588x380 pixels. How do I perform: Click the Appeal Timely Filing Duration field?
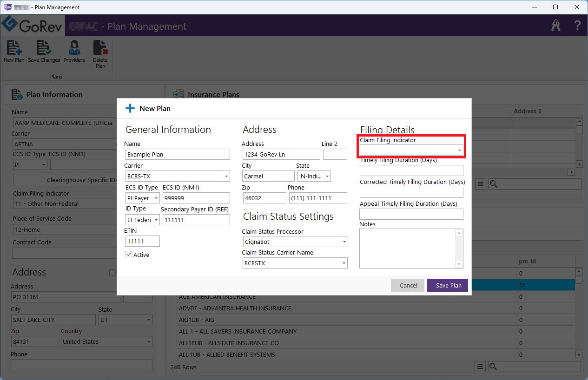(411, 214)
